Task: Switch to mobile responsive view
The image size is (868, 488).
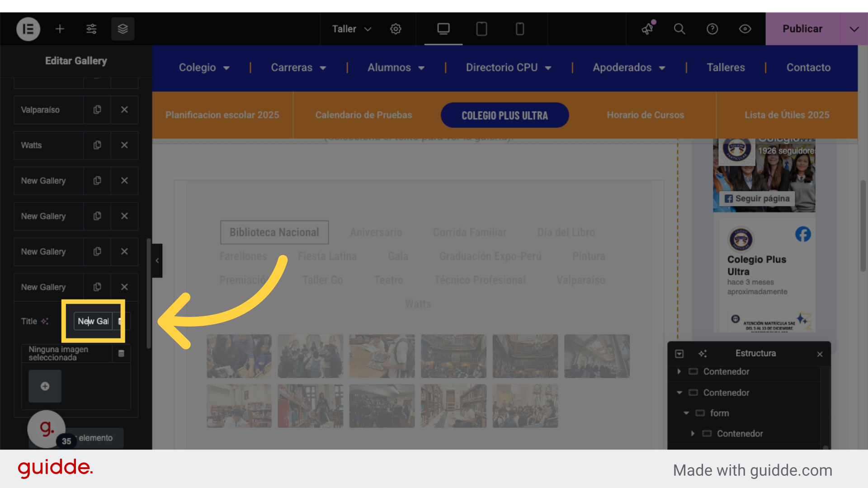Action: click(x=520, y=29)
